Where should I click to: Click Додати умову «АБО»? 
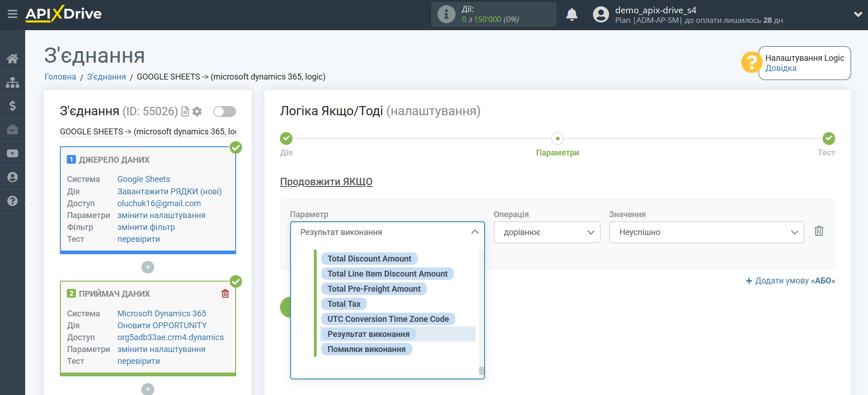pyautogui.click(x=790, y=281)
